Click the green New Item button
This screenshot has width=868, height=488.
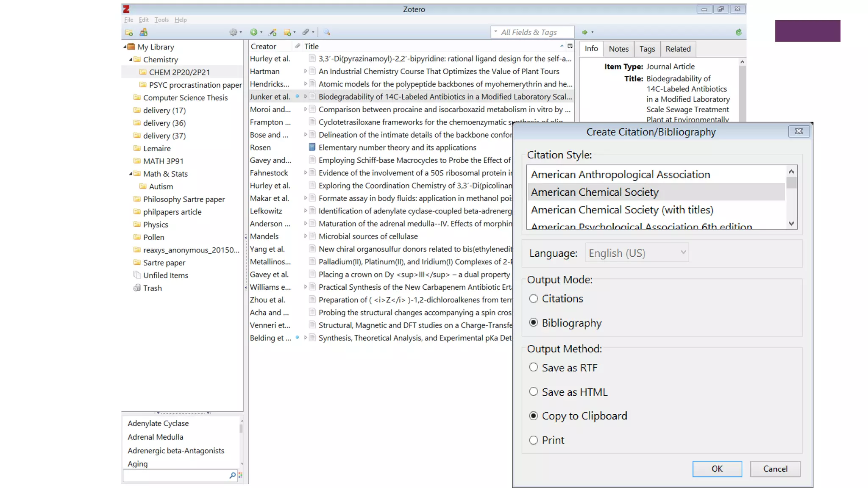[x=254, y=32]
